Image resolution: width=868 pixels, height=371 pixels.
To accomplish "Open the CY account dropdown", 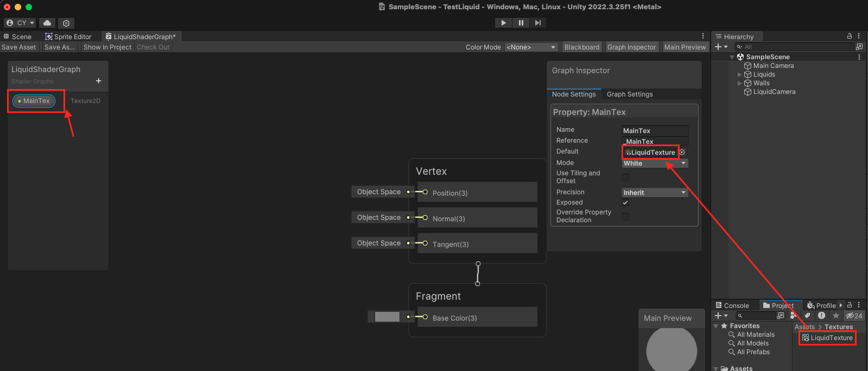I will click(x=20, y=23).
